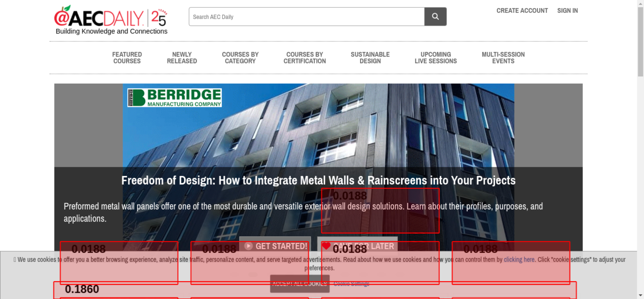Expand Courses by Certification menu
This screenshot has width=644, height=299.
pyautogui.click(x=305, y=58)
